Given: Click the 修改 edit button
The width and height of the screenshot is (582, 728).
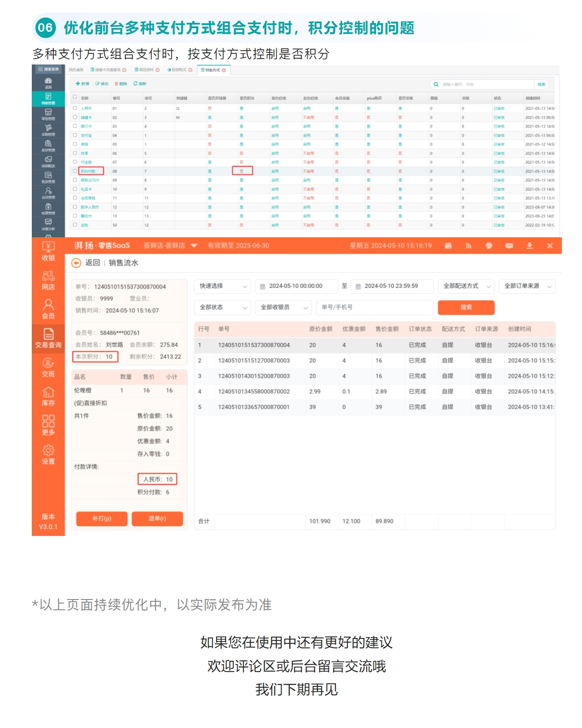Looking at the screenshot, I should [102, 84].
